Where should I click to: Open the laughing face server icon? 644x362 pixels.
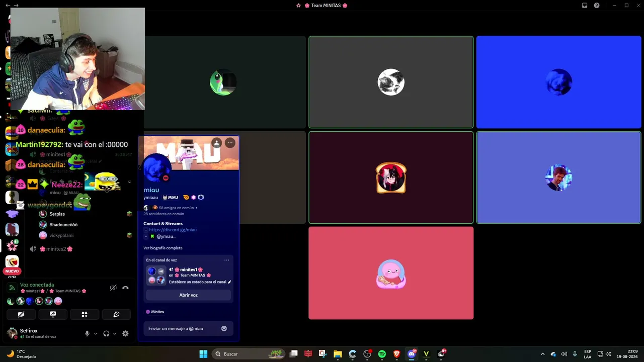tap(12, 261)
